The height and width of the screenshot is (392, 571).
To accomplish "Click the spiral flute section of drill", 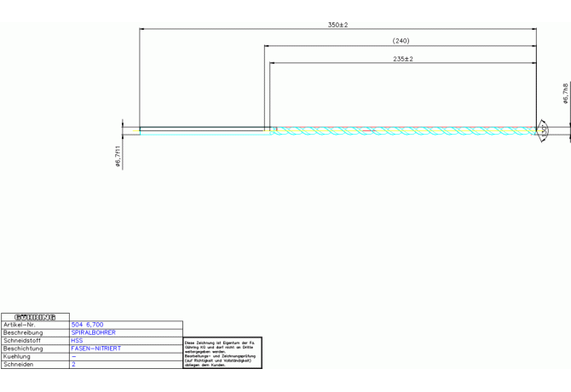I will pyautogui.click(x=401, y=131).
